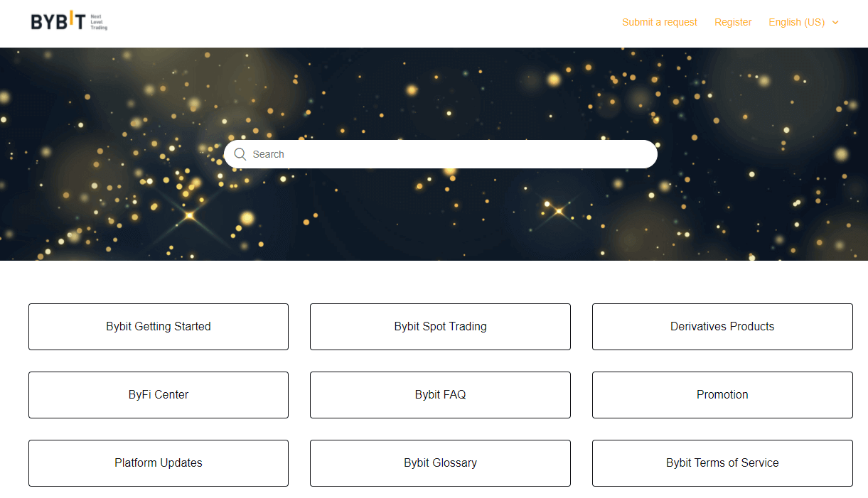Click into the Search help center field
Image resolution: width=868 pixels, height=498 pixels.
click(x=441, y=154)
